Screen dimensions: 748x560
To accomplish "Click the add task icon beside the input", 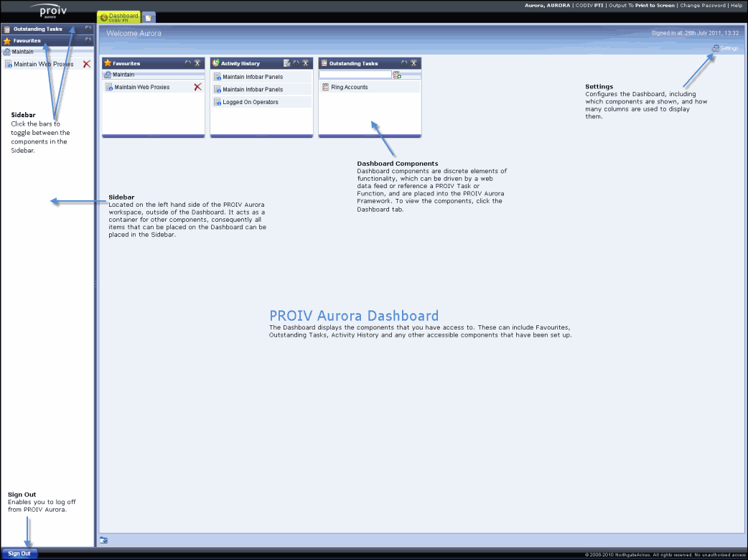I will [x=397, y=75].
